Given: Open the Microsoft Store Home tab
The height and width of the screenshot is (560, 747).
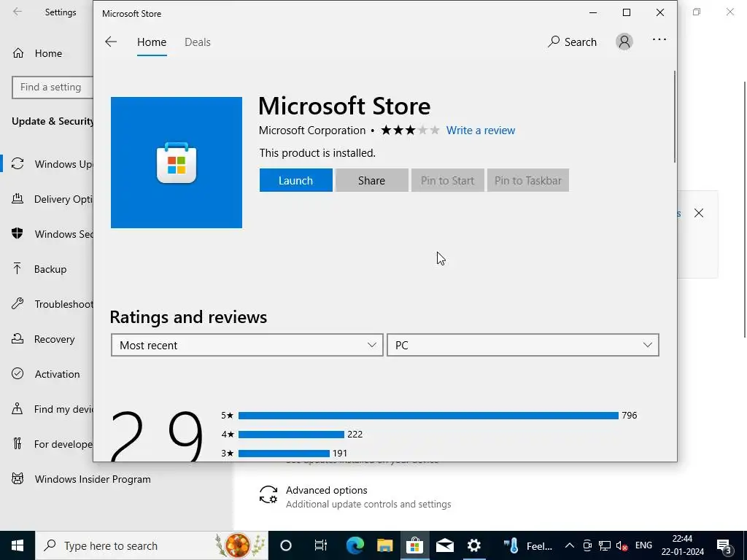Looking at the screenshot, I should point(152,42).
